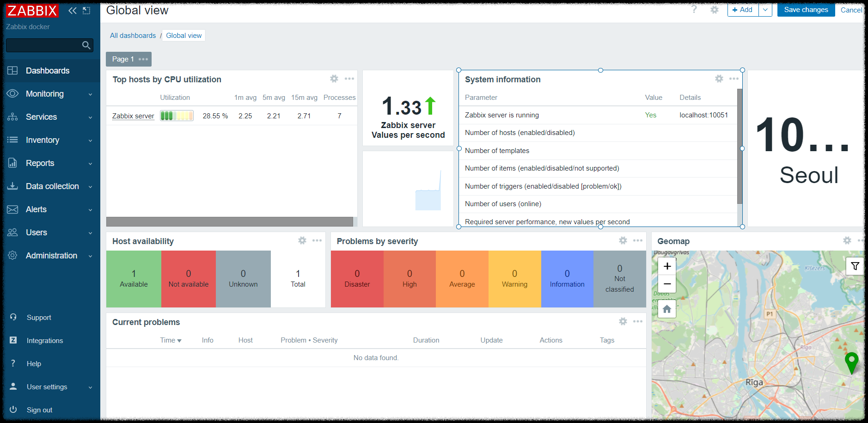Open the Inventory menu section
Screen dimensions: 868x423
pyautogui.click(x=50, y=140)
